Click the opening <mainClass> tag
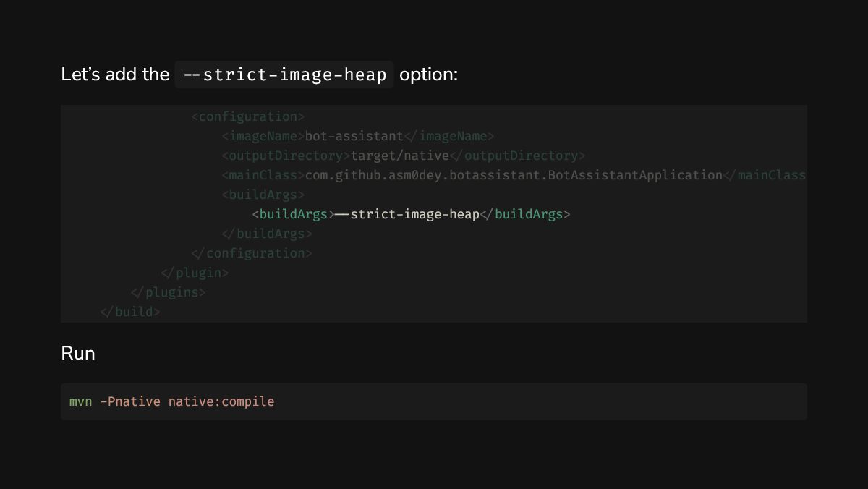 263,175
